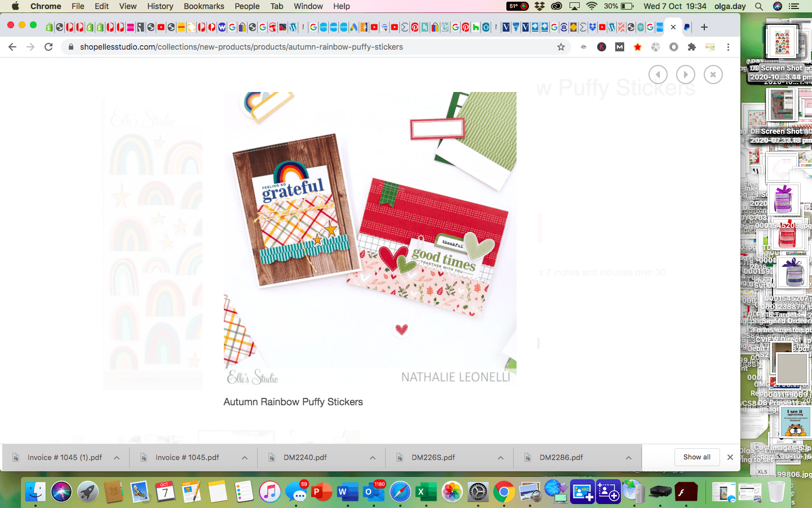Viewport: 812px width, 508px height.
Task: Open the Dropbox menu bar icon
Action: point(540,6)
